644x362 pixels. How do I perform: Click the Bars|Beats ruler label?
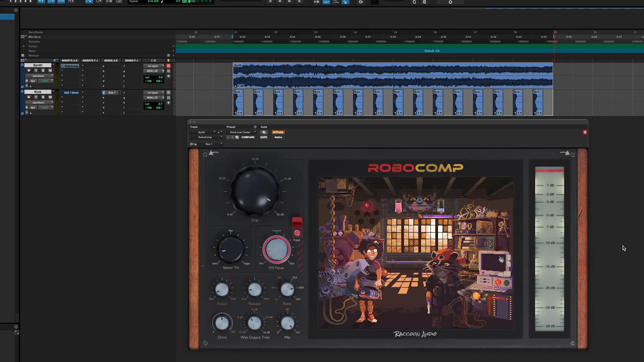point(36,32)
